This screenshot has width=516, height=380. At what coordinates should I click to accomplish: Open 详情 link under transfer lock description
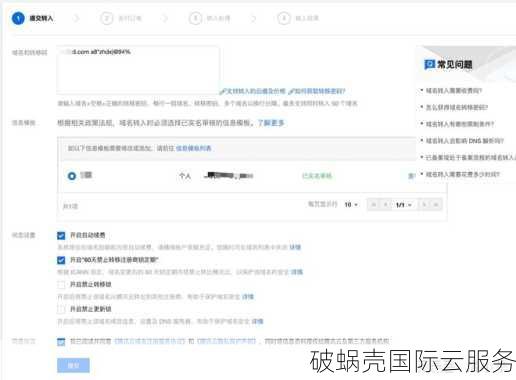pyautogui.click(x=248, y=297)
